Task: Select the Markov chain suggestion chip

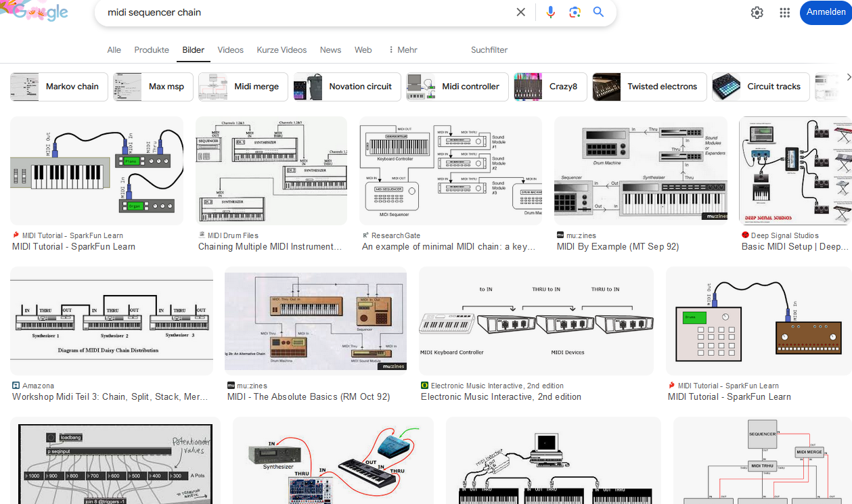Action: pyautogui.click(x=59, y=87)
